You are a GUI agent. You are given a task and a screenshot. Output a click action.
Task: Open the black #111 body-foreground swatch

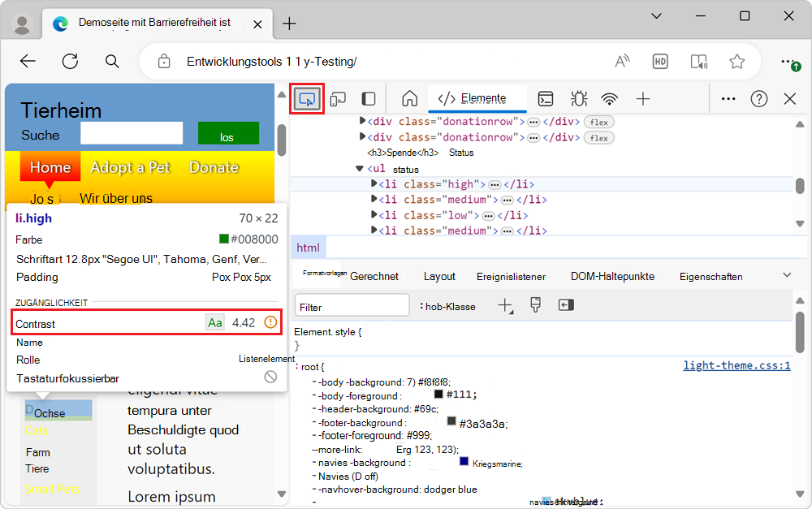[x=438, y=394]
